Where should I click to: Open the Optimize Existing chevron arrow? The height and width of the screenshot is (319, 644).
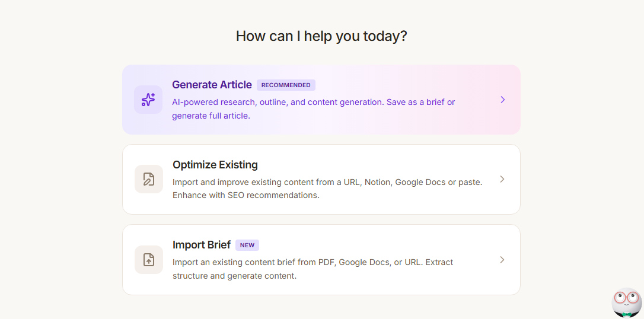point(502,179)
